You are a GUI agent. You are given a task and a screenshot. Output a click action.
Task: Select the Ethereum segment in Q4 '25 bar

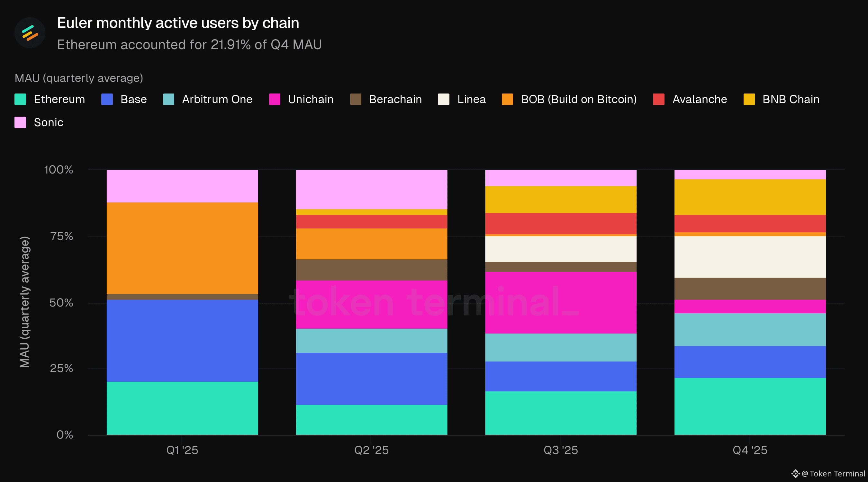pyautogui.click(x=750, y=406)
